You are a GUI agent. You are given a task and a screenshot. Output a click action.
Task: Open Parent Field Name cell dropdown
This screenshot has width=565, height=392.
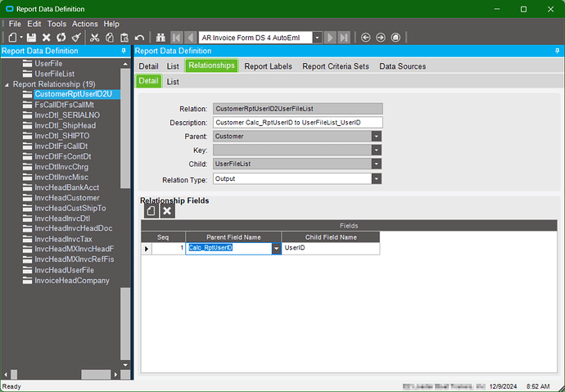coord(277,248)
